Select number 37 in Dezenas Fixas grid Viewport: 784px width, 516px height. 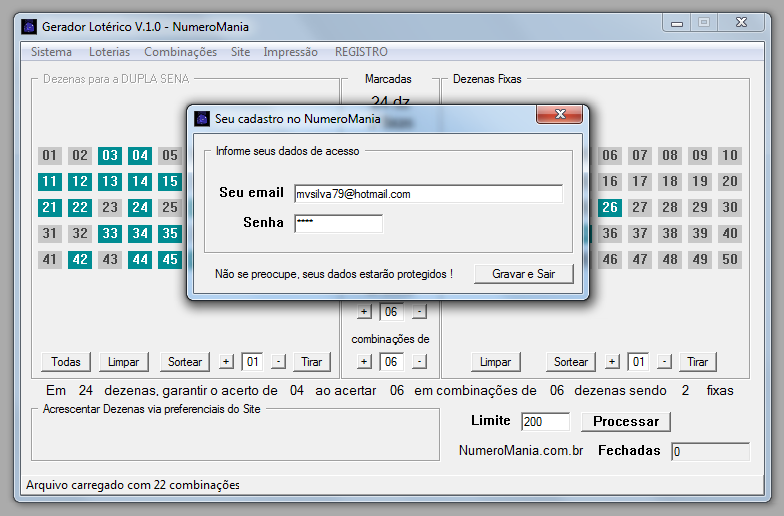[x=640, y=234]
